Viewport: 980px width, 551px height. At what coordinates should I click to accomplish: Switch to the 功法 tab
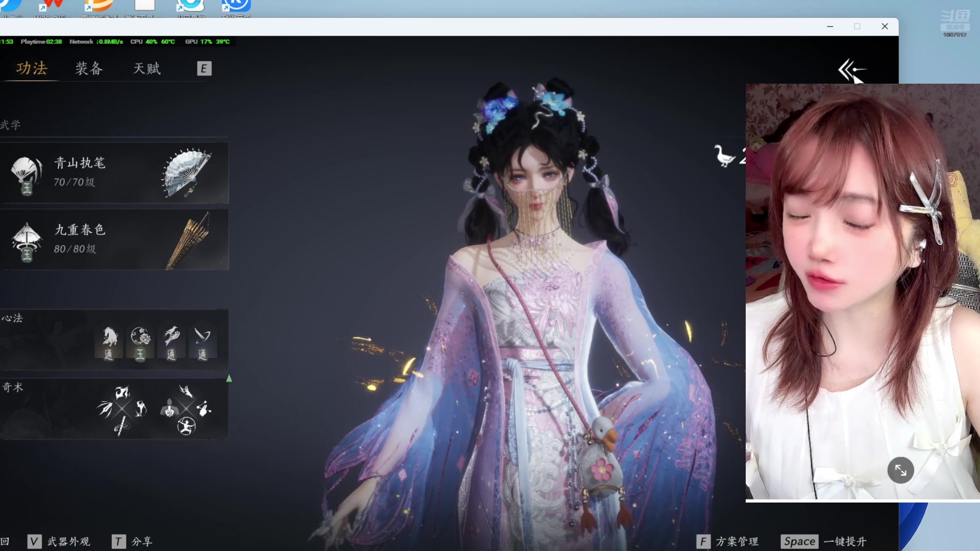pos(32,68)
